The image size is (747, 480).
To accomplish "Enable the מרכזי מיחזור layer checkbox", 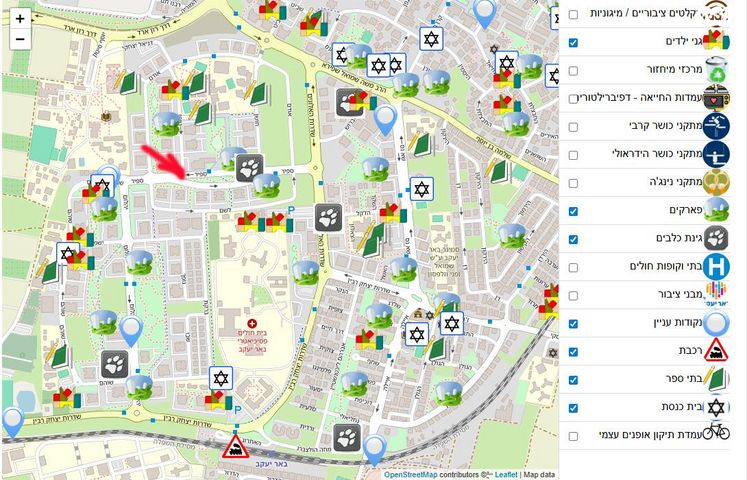I will pyautogui.click(x=573, y=71).
